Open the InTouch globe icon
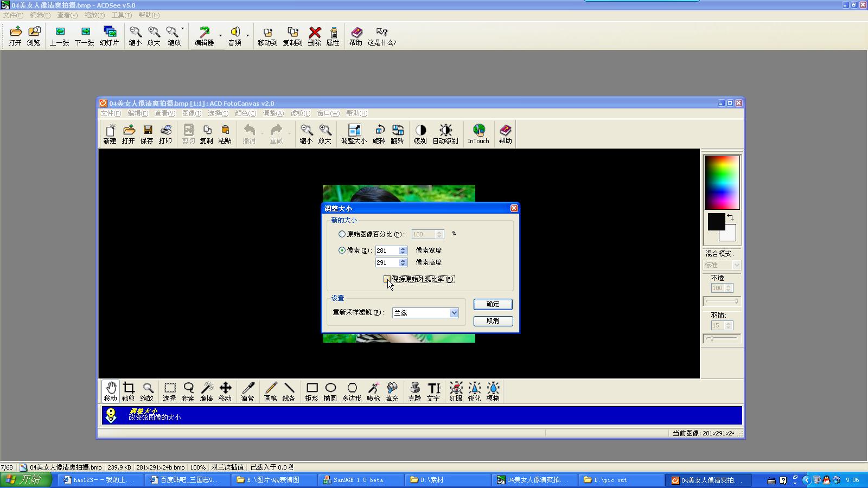Screen dimensions: 868x488 [x=478, y=133]
